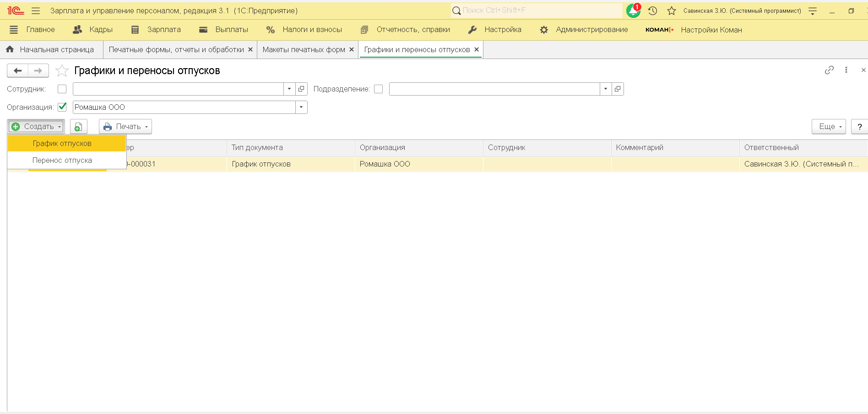Switch to Макеты печатных форм tab
Viewport: 868px width, 414px height.
[x=304, y=49]
